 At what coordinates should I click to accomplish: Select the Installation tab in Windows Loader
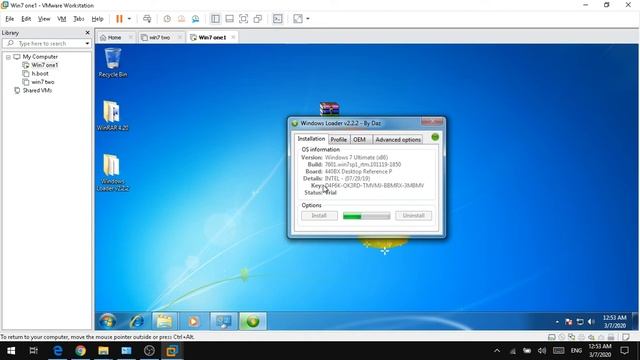pos(311,139)
